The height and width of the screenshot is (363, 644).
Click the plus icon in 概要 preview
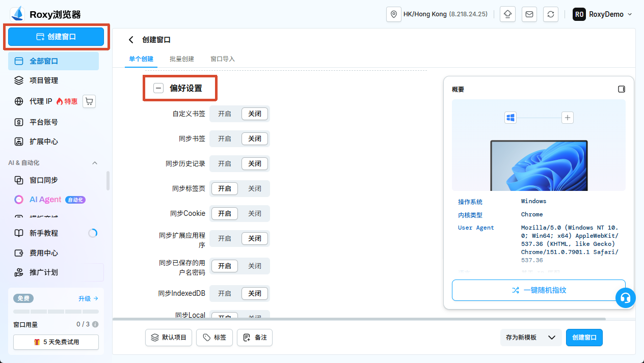point(568,118)
